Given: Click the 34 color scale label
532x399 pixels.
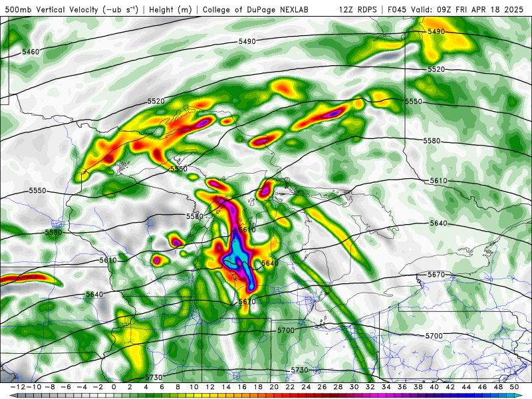Looking at the screenshot, I should [386, 387].
